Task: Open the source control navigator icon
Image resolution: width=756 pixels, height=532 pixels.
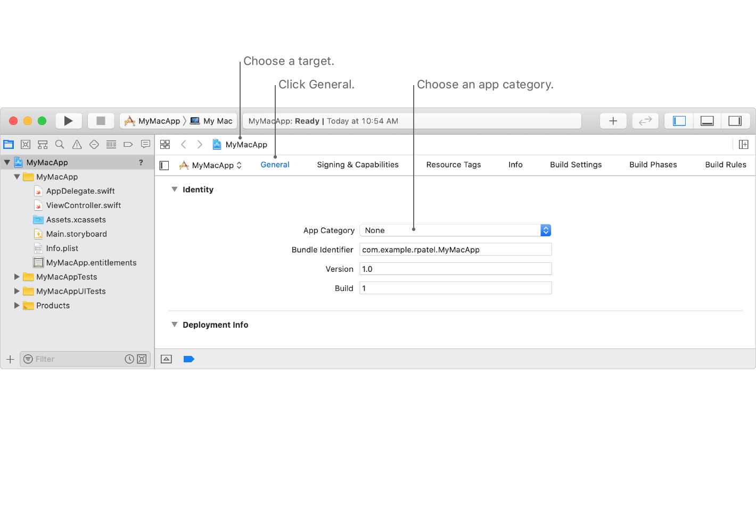Action: click(x=26, y=145)
